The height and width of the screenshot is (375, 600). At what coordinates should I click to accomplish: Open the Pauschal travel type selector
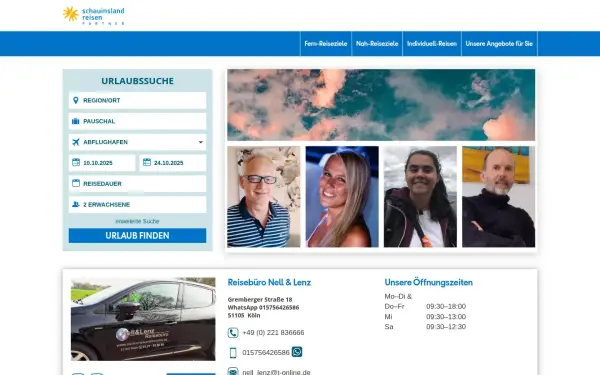click(x=137, y=121)
